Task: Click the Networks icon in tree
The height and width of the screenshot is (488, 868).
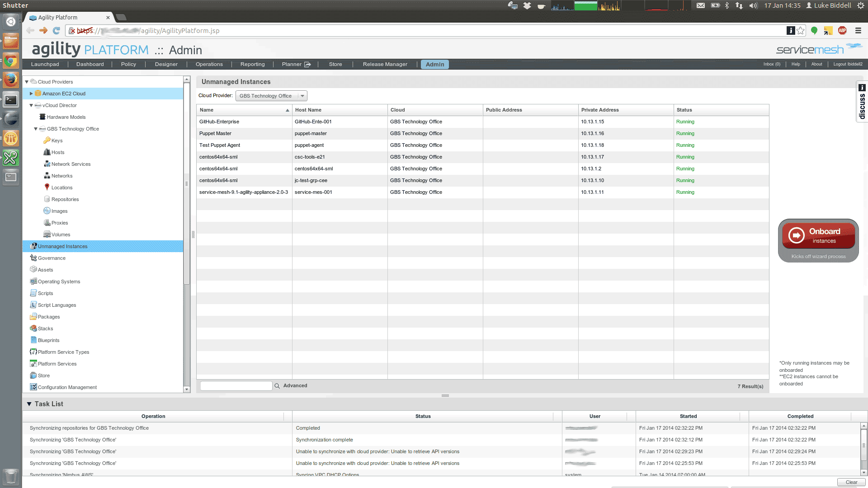Action: [47, 176]
